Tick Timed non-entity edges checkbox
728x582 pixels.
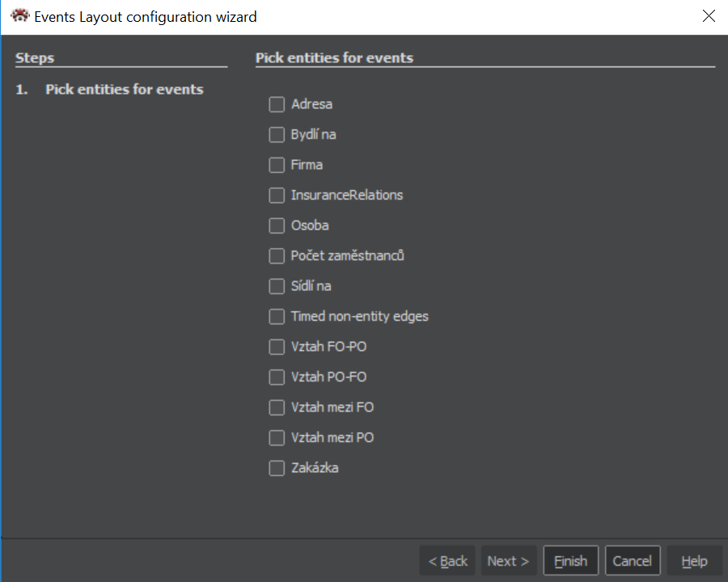[277, 316]
